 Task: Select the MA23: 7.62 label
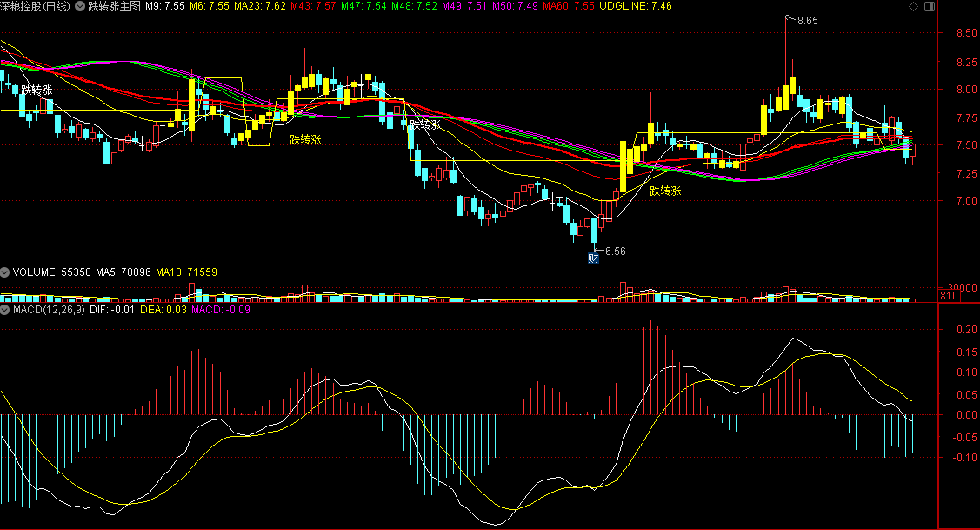[260, 6]
